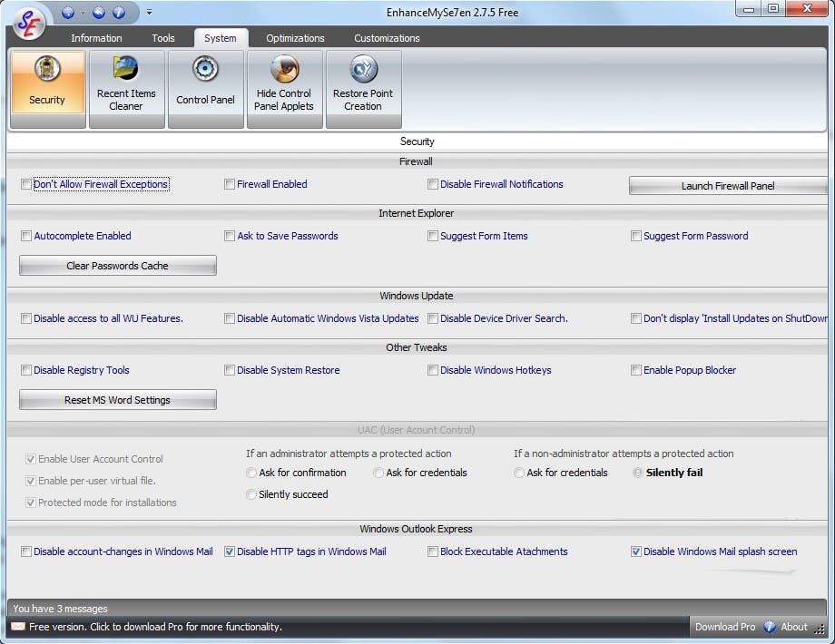
Task: Toggle Enable per-user virtual file checkbox
Action: (x=31, y=481)
